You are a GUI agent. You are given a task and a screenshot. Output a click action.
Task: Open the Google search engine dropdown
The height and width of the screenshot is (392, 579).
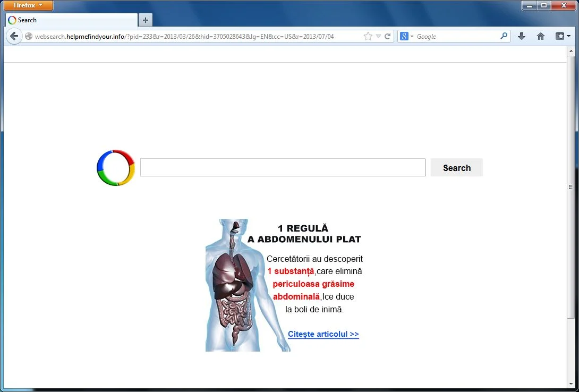point(406,36)
